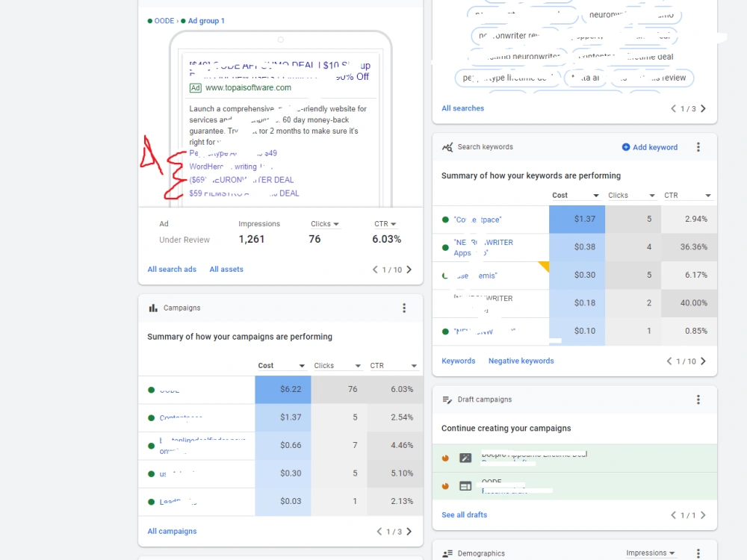The image size is (747, 560).
Task: Go to previous keywords page 1/10
Action: coord(669,361)
